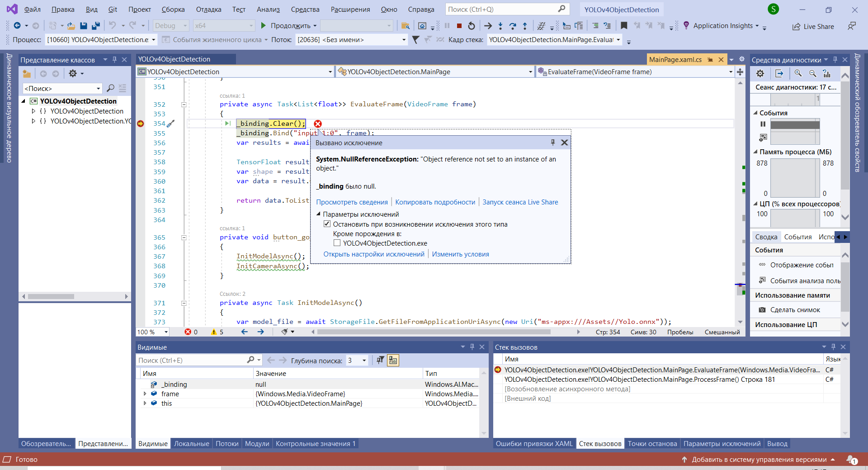
Task: Click the Копировать подробности link
Action: pos(435,202)
